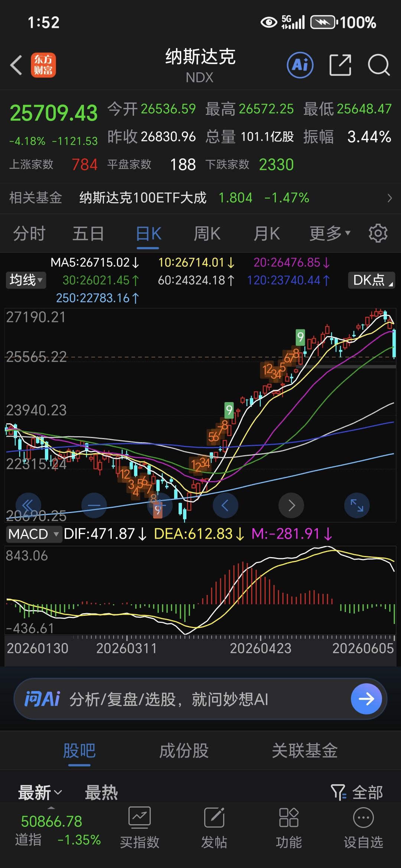
Task: Send AI query with arrow button
Action: click(x=366, y=699)
